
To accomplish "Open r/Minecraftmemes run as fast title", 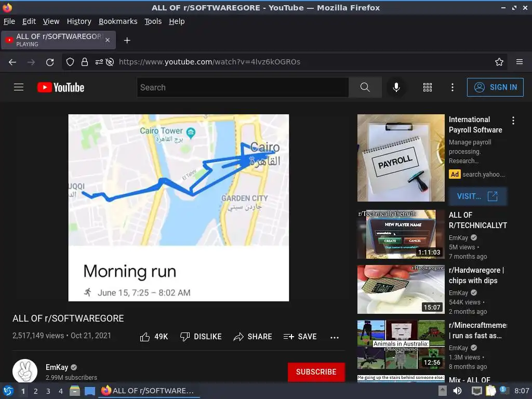I will 478,330.
